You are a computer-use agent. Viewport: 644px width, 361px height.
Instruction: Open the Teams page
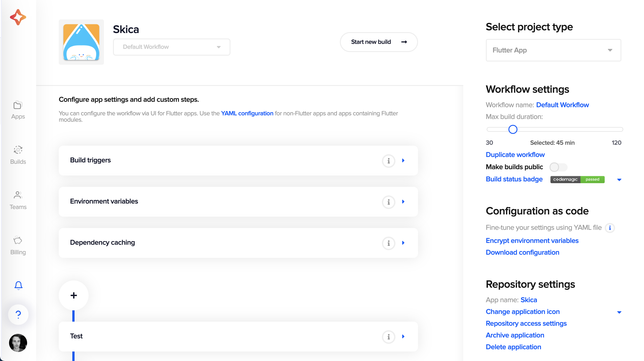pyautogui.click(x=18, y=200)
